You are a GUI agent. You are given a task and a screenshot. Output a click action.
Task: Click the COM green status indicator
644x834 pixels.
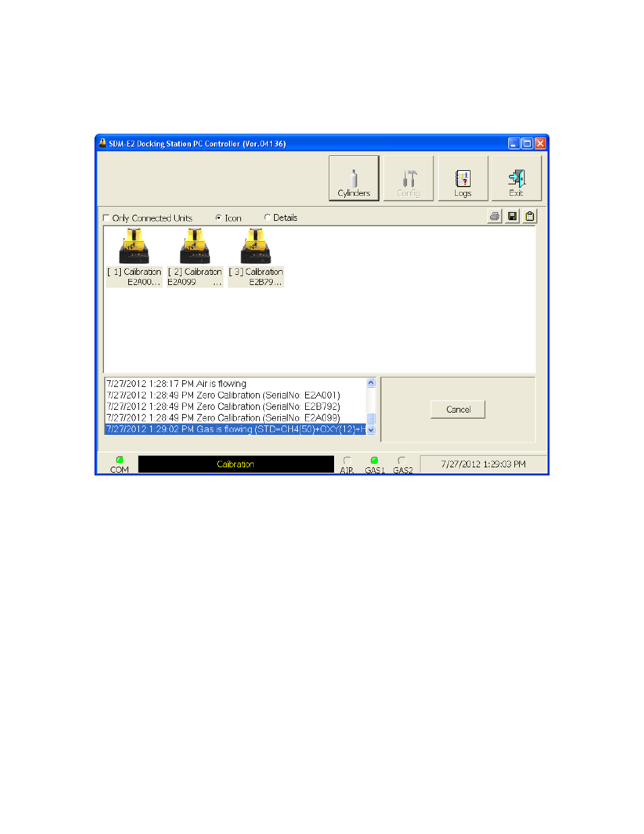point(119,460)
